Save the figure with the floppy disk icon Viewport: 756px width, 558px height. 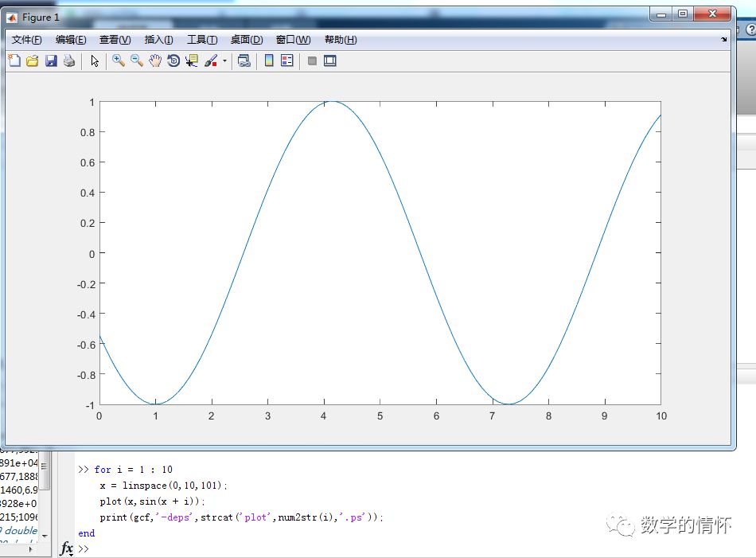click(x=51, y=60)
